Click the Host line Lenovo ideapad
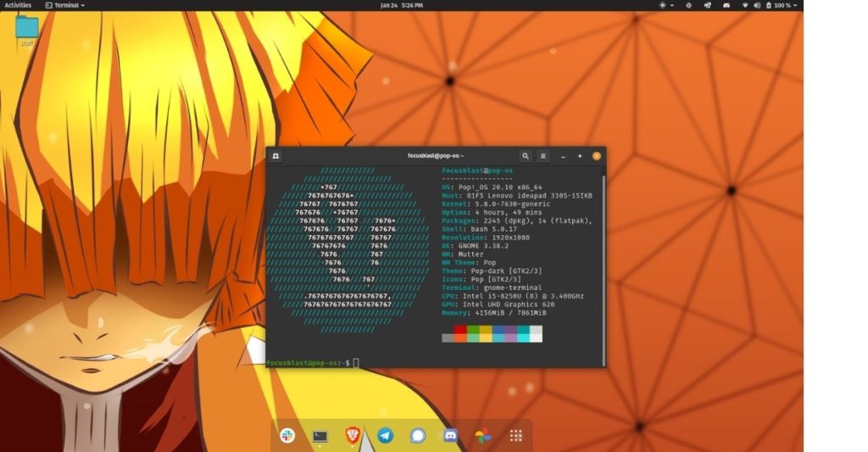The width and height of the screenshot is (868, 452). tap(517, 196)
